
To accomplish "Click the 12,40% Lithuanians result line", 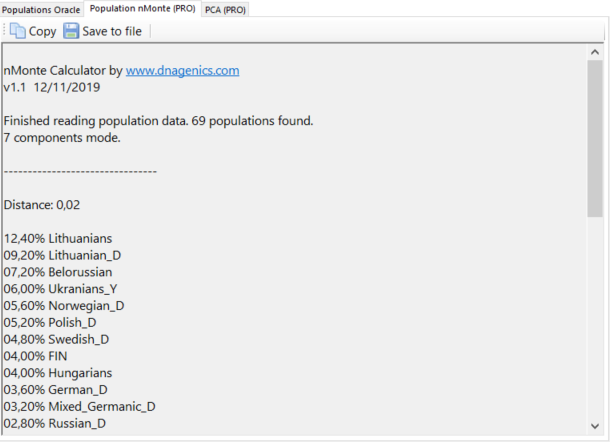I will pyautogui.click(x=58, y=239).
